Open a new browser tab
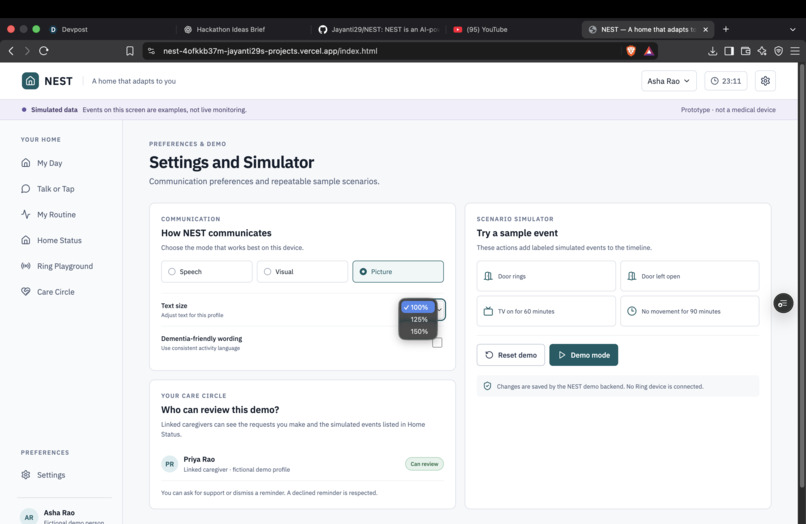 coord(726,29)
